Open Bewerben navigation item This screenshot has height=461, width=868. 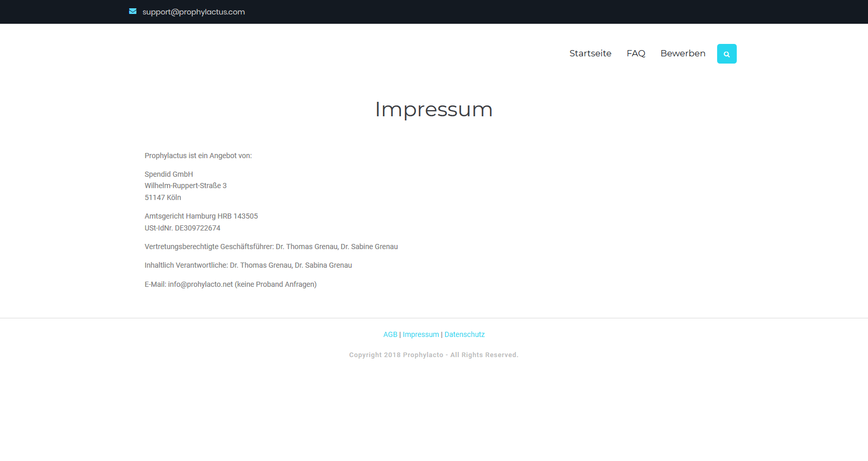pos(683,53)
